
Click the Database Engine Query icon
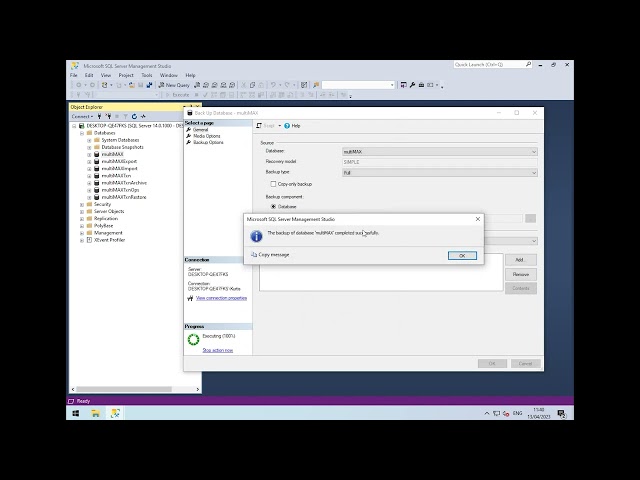pyautogui.click(x=197, y=85)
